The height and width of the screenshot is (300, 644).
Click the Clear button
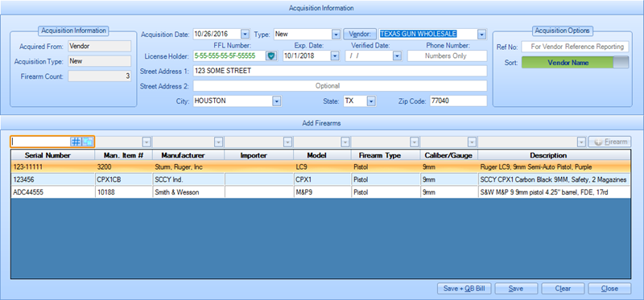(x=563, y=289)
